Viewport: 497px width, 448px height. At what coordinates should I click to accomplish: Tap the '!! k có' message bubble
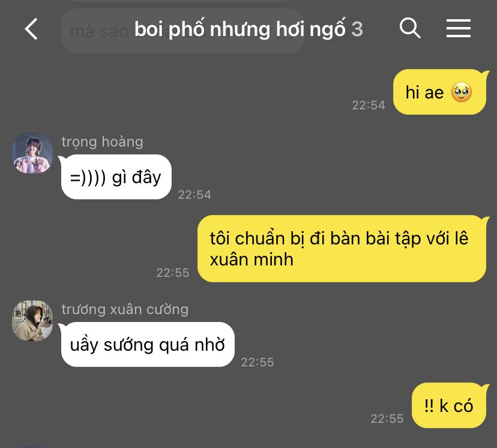tap(449, 405)
